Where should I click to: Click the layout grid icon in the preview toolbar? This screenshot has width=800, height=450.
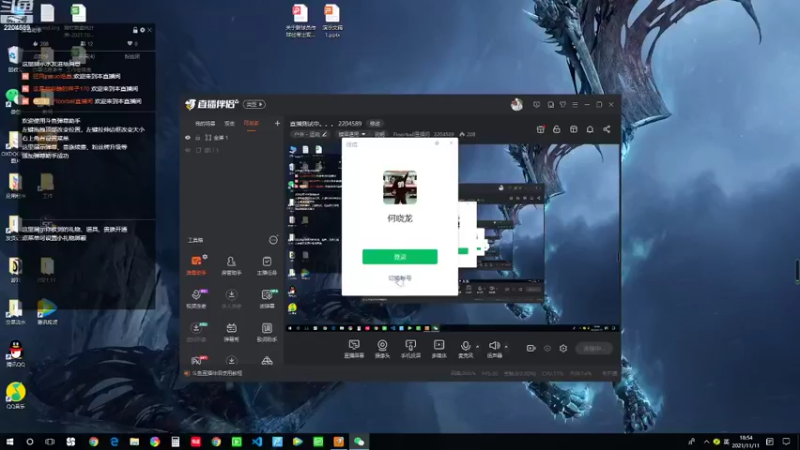(573, 130)
